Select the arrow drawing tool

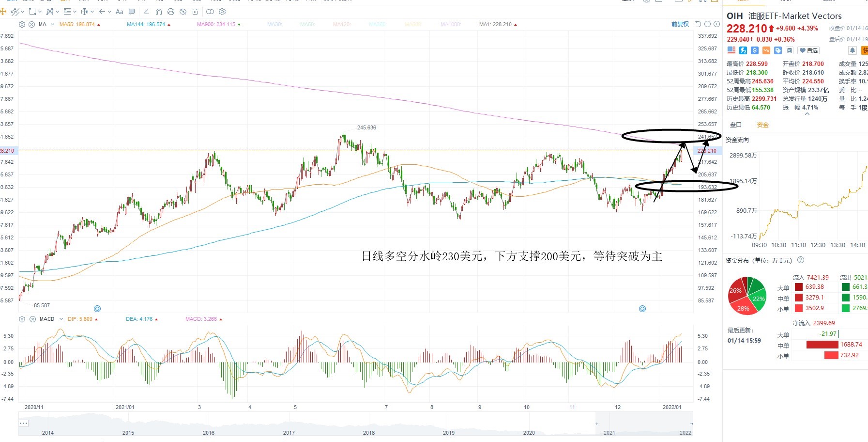[102, 12]
